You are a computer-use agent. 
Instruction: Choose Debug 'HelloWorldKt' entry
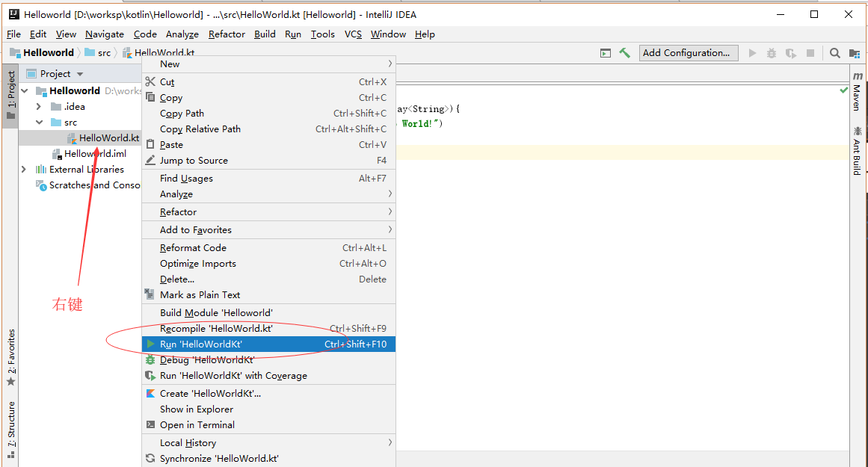coord(268,359)
